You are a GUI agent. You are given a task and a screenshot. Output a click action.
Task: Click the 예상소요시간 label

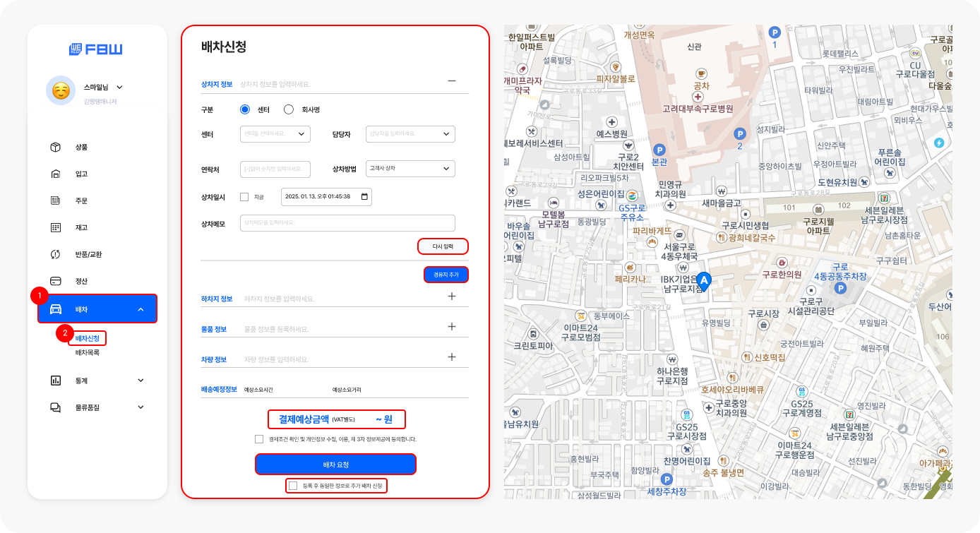tap(258, 389)
